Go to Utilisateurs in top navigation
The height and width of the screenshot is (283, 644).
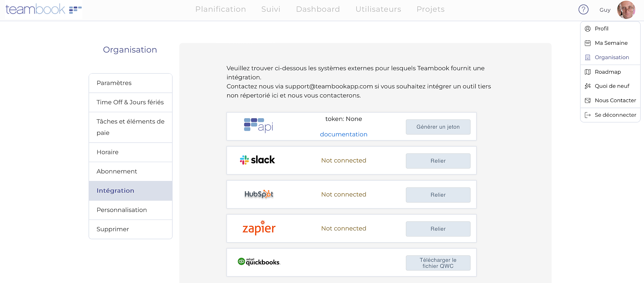point(378,9)
